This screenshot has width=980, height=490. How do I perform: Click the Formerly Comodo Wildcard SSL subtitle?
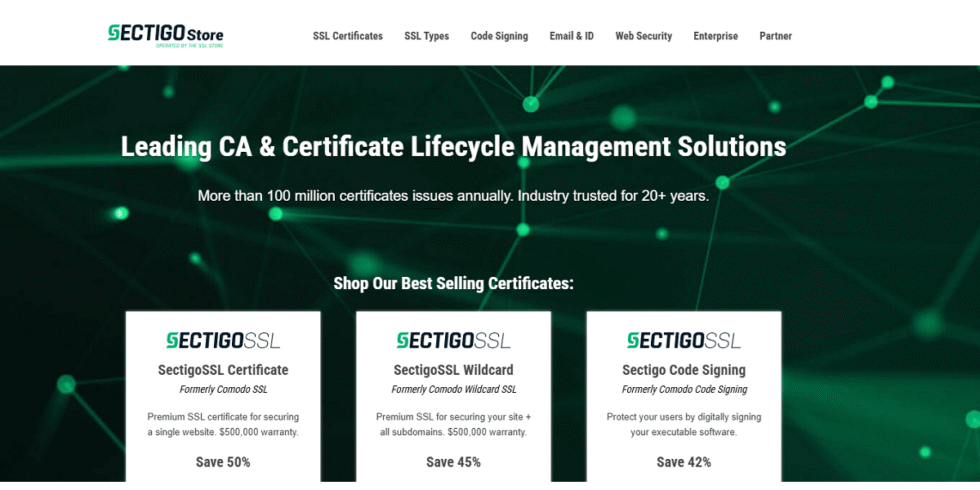(x=454, y=389)
